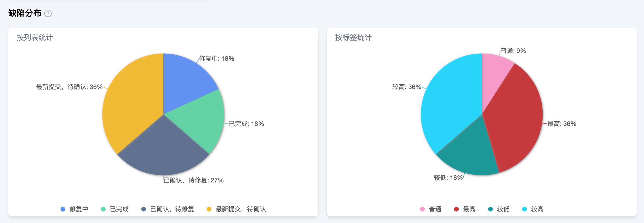
Task: Toggle 普通 legend item
Action: click(431, 209)
